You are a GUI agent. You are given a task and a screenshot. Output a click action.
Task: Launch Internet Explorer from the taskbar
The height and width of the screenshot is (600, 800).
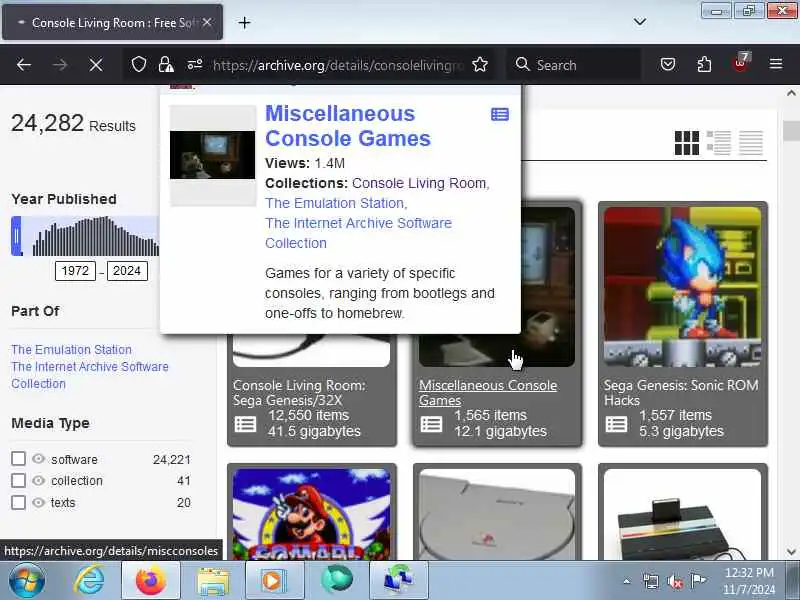pyautogui.click(x=90, y=581)
